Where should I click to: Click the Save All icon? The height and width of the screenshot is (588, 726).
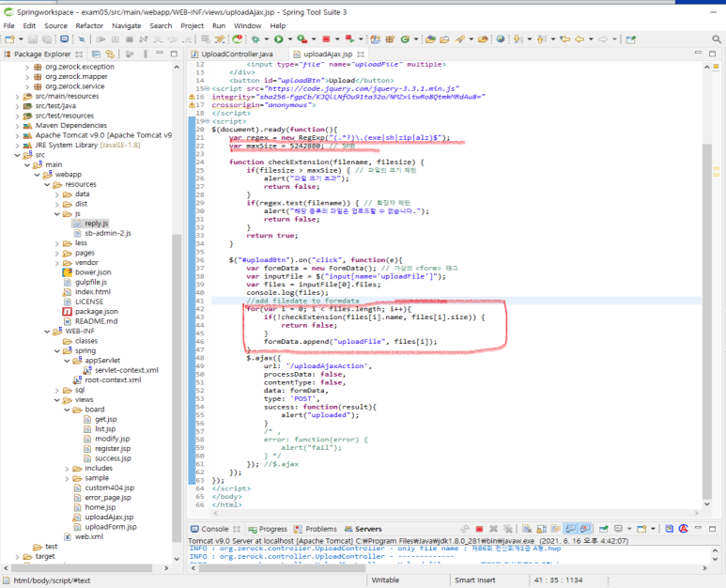tap(47, 39)
